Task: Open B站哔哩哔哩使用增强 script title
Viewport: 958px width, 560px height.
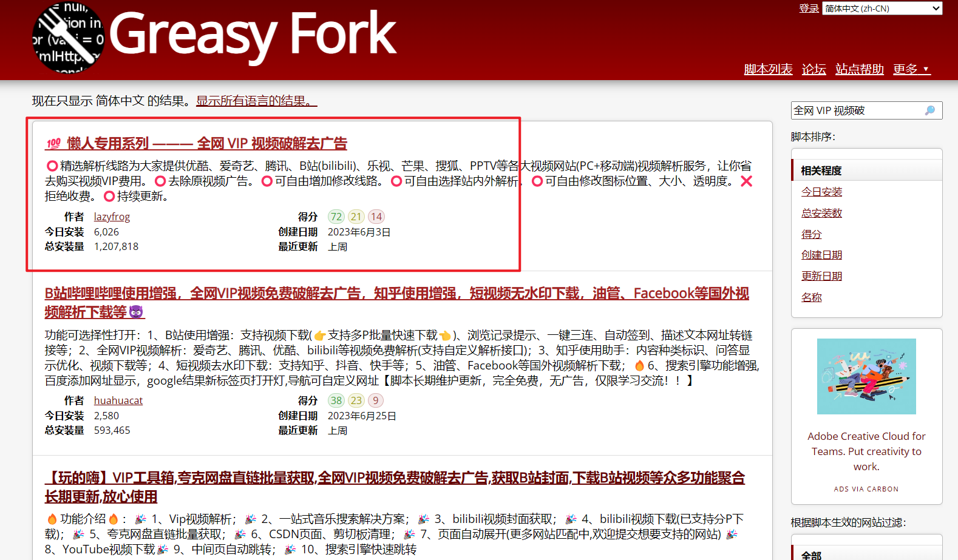Action: point(396,303)
